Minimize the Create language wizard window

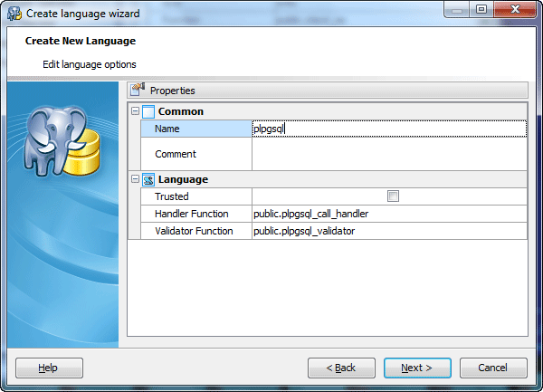pyautogui.click(x=456, y=11)
